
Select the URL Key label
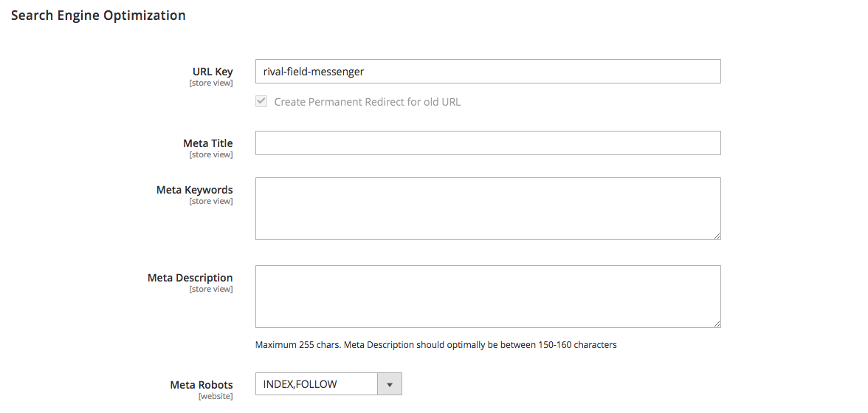213,72
